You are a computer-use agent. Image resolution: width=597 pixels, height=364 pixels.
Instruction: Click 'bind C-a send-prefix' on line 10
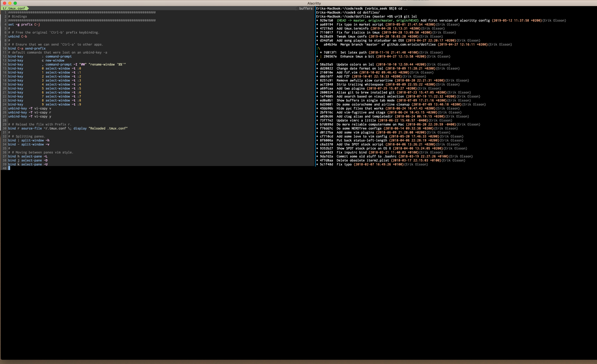click(x=27, y=48)
